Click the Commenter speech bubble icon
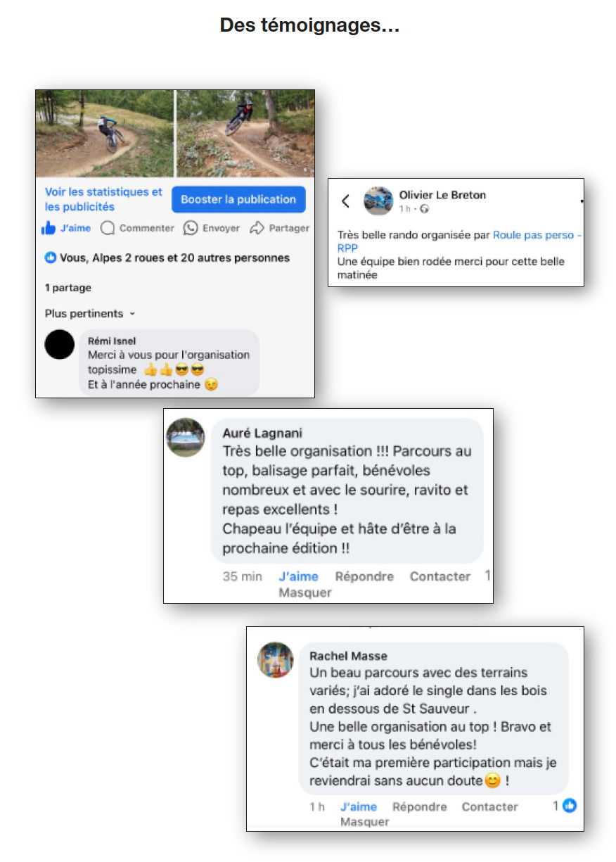Screen dimensions: 616x862 108,228
